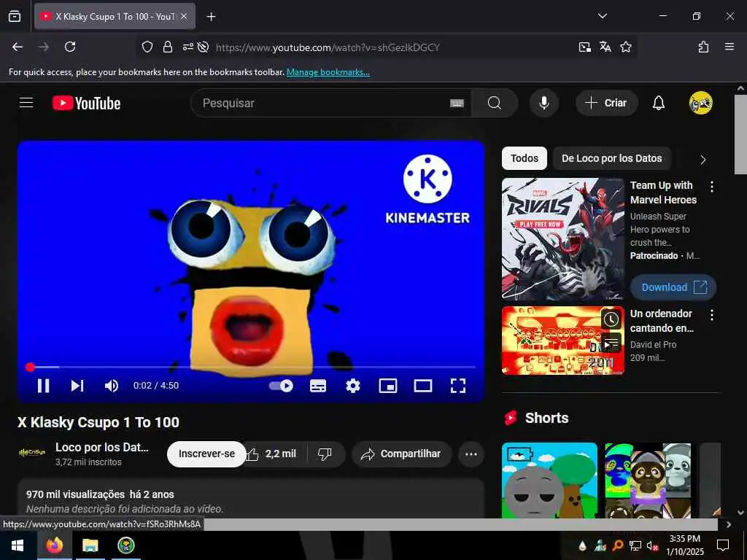
Task: Bookmark this page with star
Action: point(625,47)
